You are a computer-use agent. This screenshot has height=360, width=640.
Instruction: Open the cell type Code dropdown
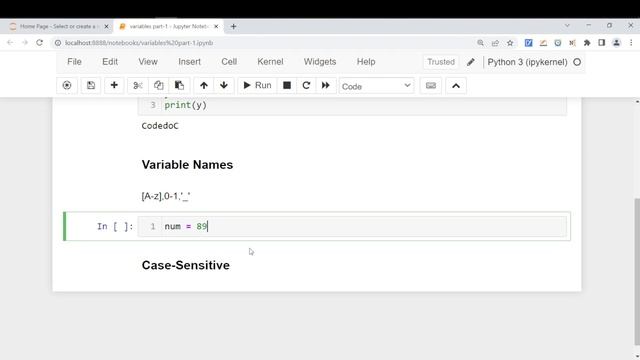click(x=376, y=86)
